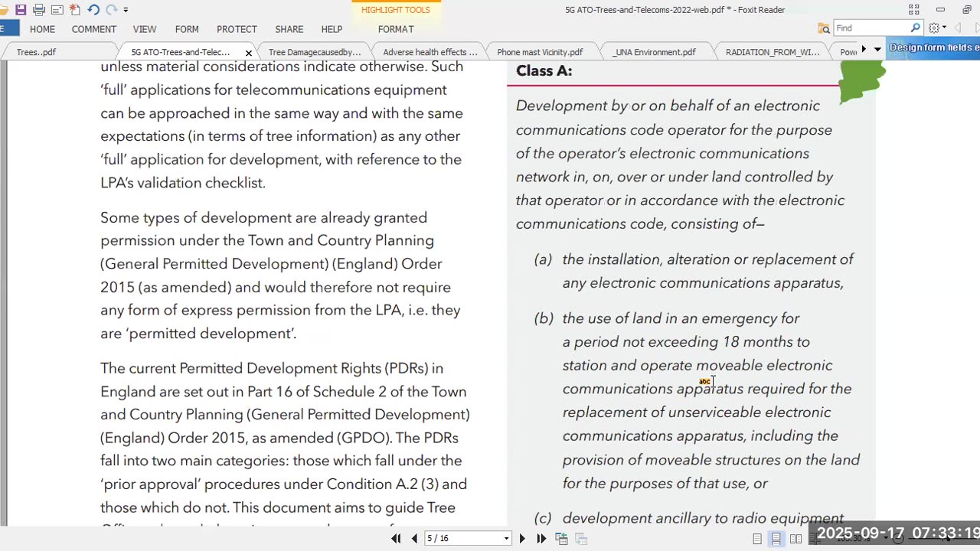Select single page view mode

757,539
